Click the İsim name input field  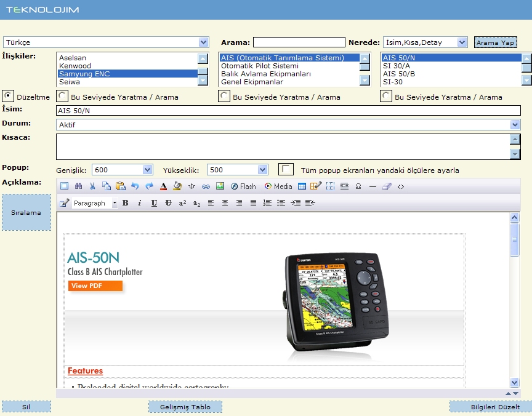[288, 111]
